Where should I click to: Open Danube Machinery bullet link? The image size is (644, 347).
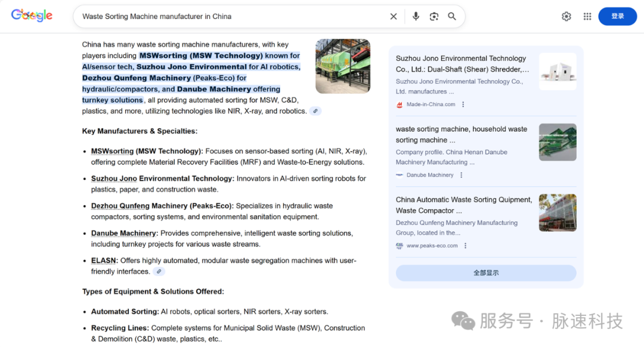pyautogui.click(x=124, y=233)
